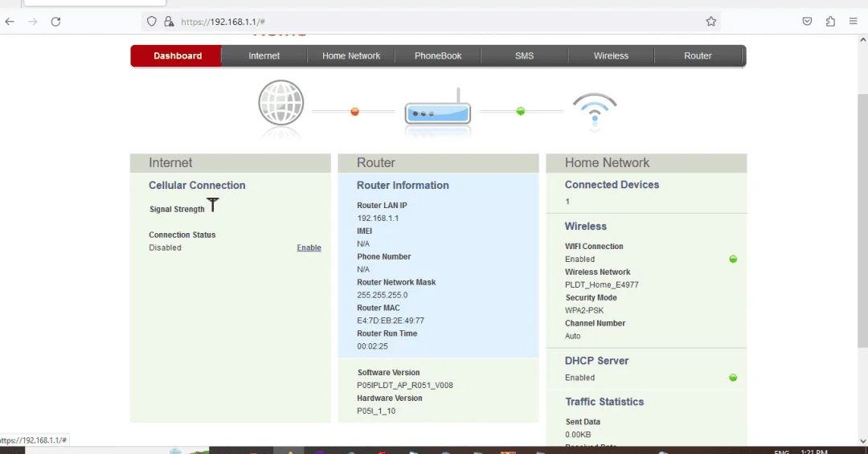Viewport: 868px width, 454px height.
Task: Click the Sent Data value 0.00KB
Action: [577, 435]
